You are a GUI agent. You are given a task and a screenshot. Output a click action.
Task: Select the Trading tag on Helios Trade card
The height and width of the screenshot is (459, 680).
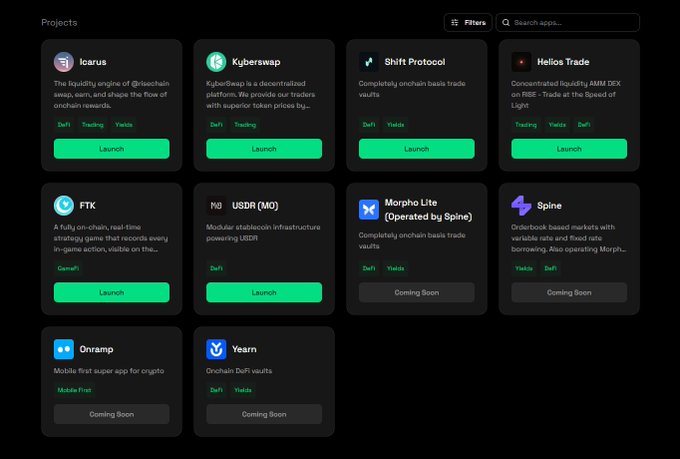[526, 125]
